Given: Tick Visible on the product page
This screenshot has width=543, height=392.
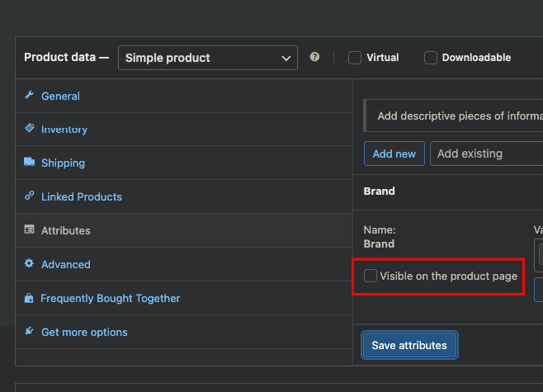Looking at the screenshot, I should tap(371, 276).
